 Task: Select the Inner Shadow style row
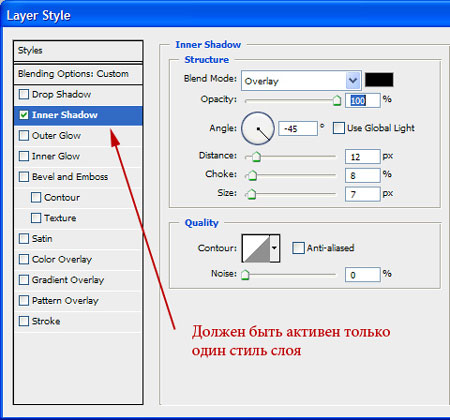78,115
